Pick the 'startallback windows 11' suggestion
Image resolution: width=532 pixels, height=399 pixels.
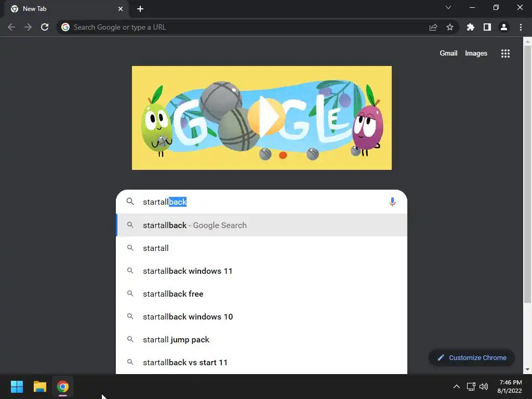pyautogui.click(x=262, y=271)
